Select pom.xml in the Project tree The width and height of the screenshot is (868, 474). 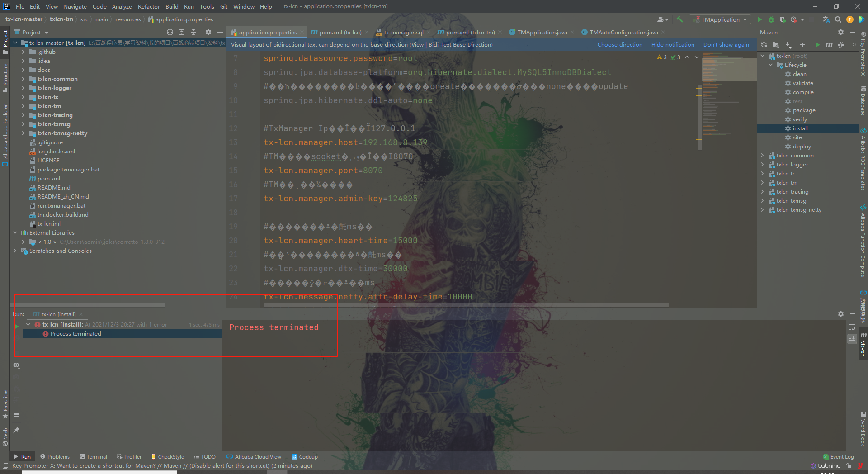[x=48, y=178]
